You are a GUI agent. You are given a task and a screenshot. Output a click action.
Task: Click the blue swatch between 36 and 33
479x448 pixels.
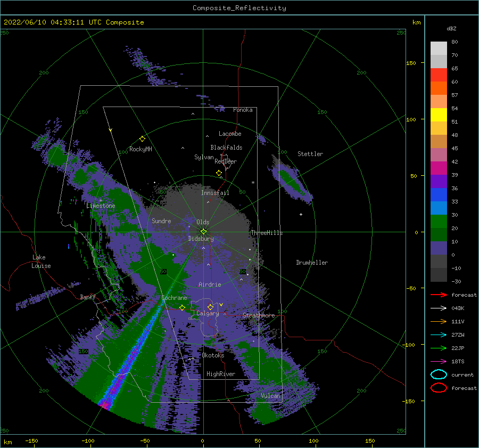click(x=439, y=195)
